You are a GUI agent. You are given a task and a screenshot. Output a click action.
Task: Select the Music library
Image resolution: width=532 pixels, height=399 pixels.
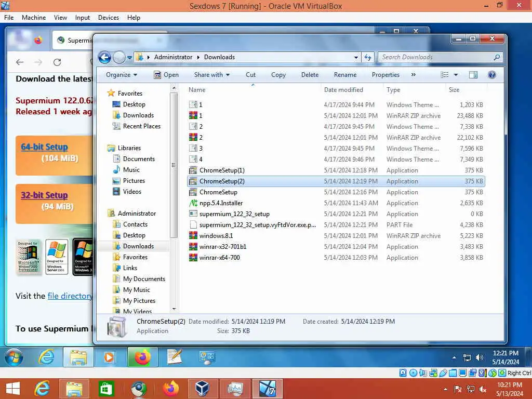[131, 170]
